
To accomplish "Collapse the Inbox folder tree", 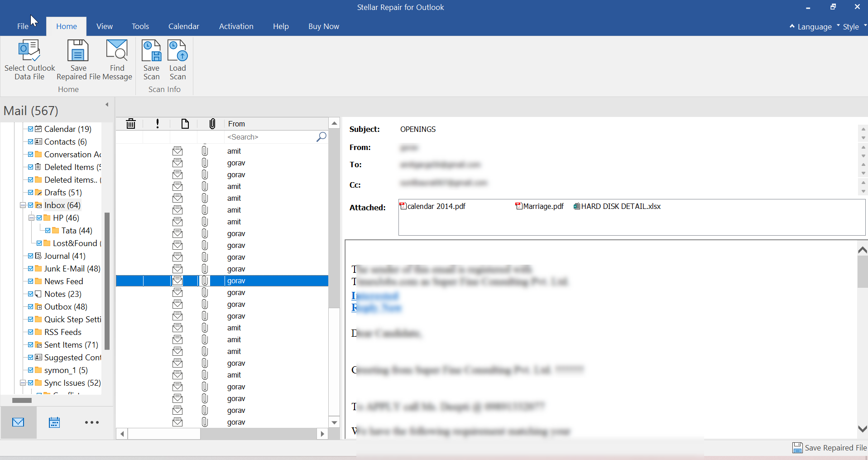I will pyautogui.click(x=23, y=205).
